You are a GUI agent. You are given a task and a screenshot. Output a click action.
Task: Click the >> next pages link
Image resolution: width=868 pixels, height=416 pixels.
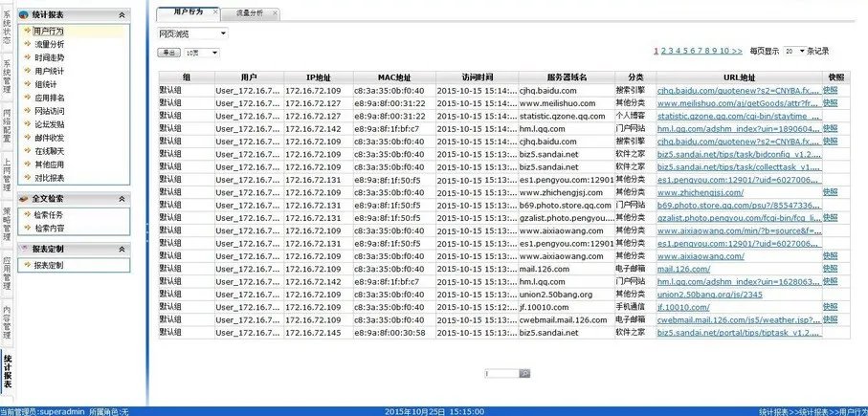pyautogui.click(x=737, y=51)
